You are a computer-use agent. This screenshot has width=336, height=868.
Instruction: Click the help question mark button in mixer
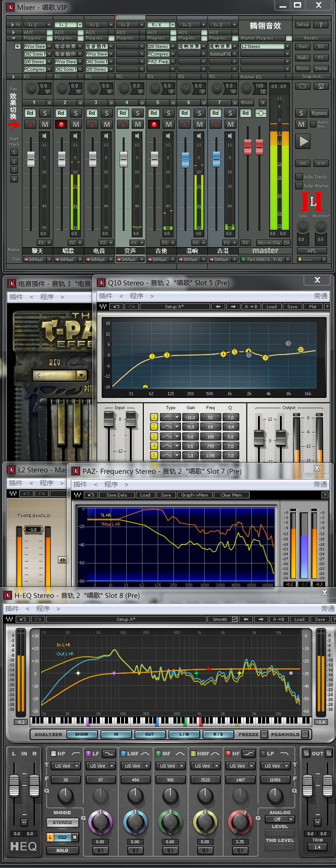coord(321,25)
